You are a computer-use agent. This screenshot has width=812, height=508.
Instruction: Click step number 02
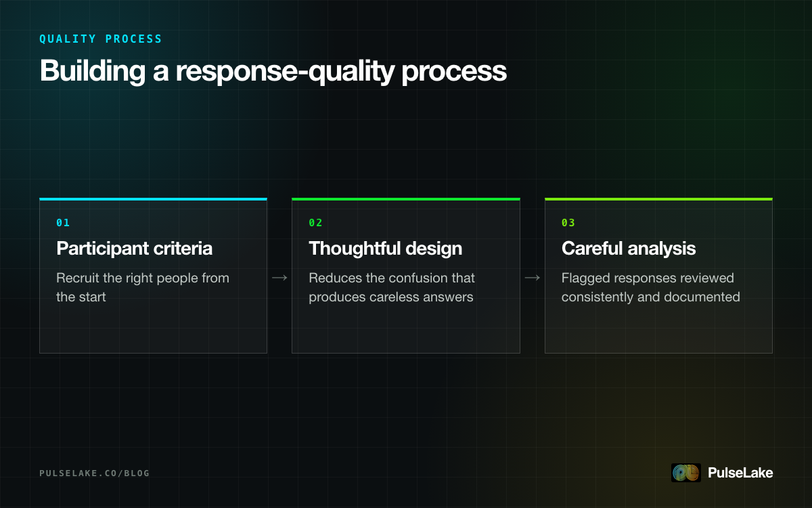pyautogui.click(x=316, y=223)
